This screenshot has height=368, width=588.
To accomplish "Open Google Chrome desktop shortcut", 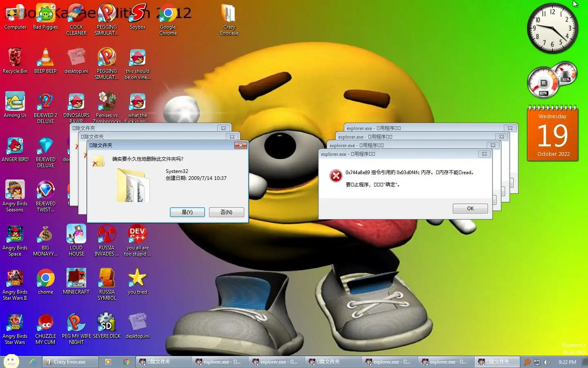I will coord(168,20).
